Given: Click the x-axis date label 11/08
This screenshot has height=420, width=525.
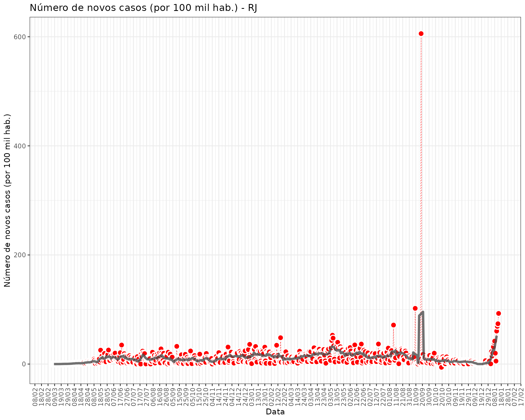Looking at the screenshot, I should 396,397.
